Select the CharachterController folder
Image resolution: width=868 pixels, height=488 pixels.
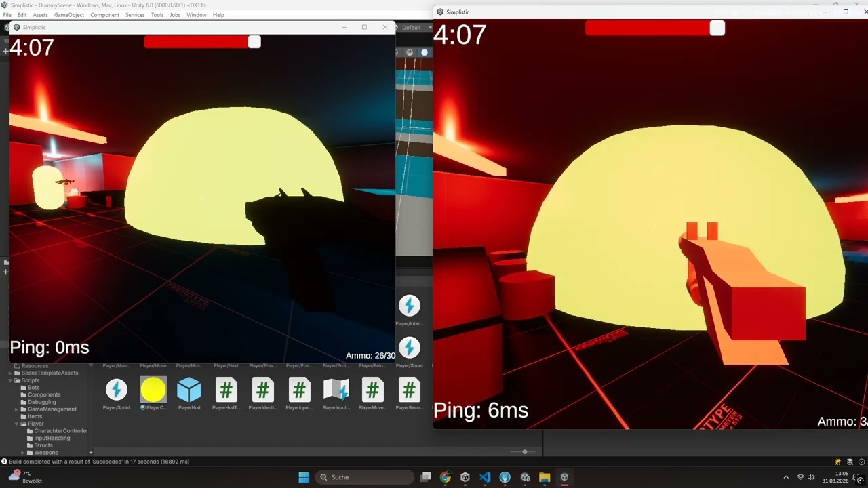click(x=60, y=431)
